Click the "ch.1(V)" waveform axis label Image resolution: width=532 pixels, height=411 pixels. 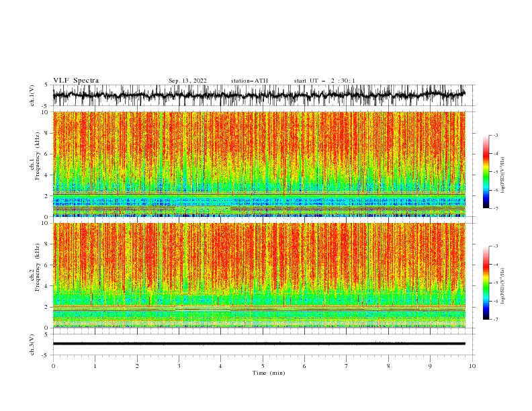32,95
